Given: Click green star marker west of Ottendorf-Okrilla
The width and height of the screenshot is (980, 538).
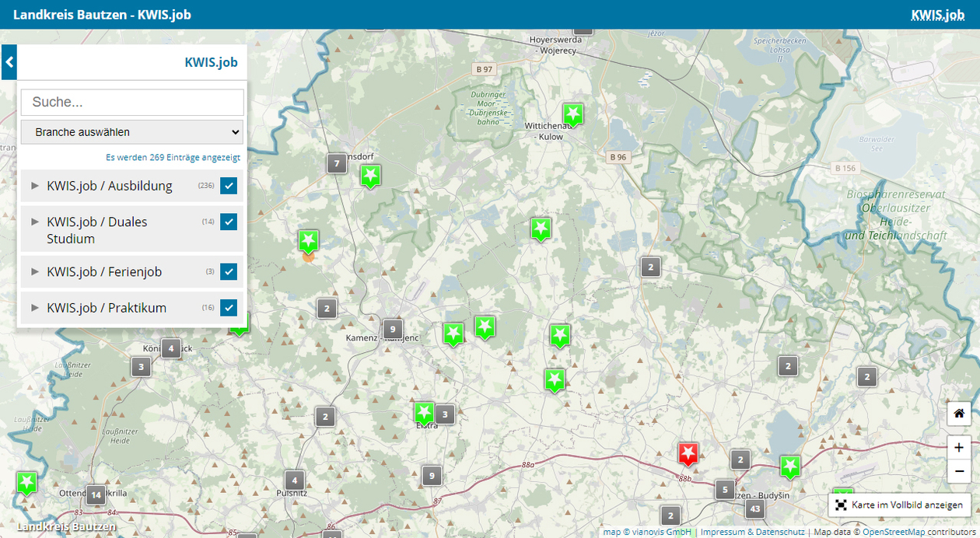Looking at the screenshot, I should click(x=27, y=482).
